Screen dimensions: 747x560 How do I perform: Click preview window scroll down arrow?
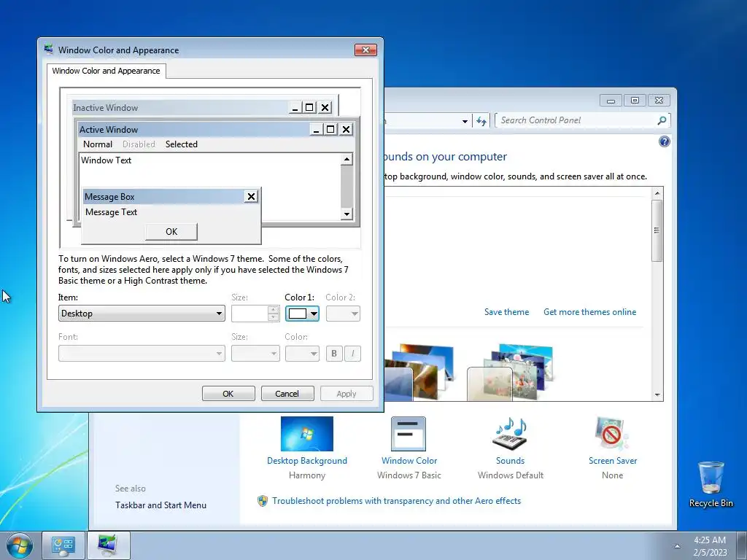[347, 214]
